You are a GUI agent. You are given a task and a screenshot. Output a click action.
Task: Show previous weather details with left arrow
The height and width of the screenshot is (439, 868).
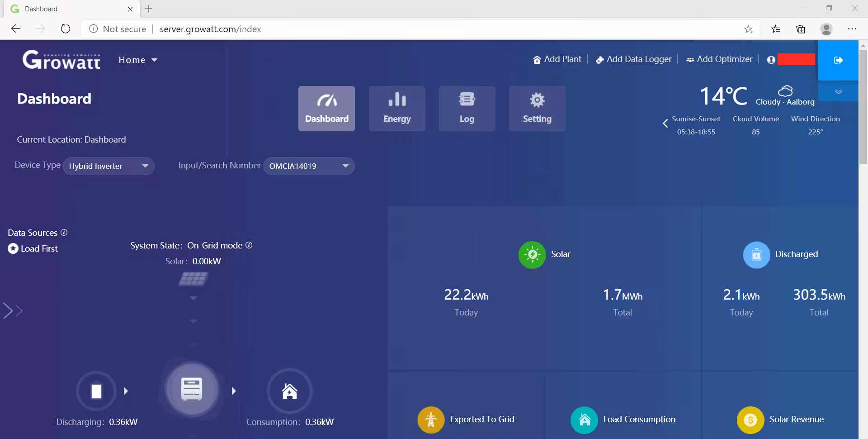point(665,123)
